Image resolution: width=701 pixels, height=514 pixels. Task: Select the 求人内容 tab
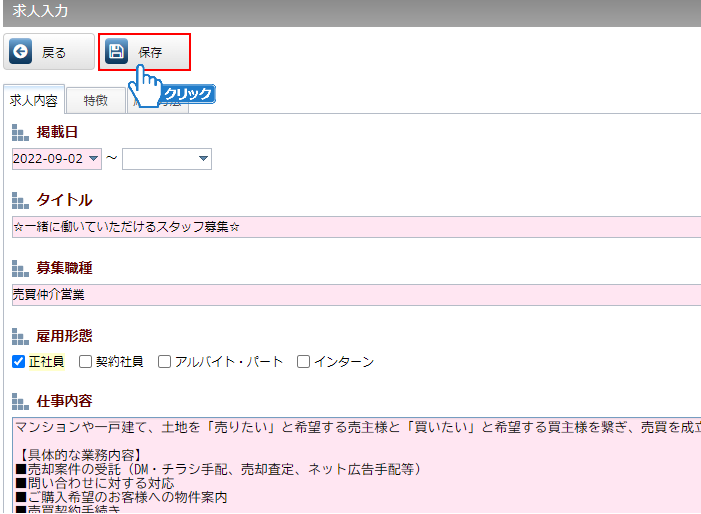coord(34,100)
